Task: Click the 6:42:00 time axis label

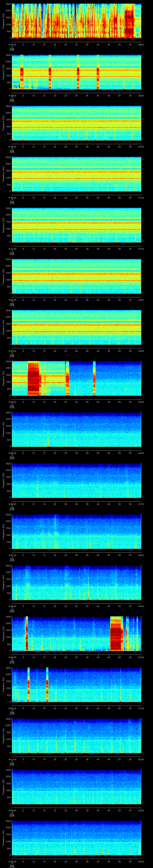Action: click(12, 300)
